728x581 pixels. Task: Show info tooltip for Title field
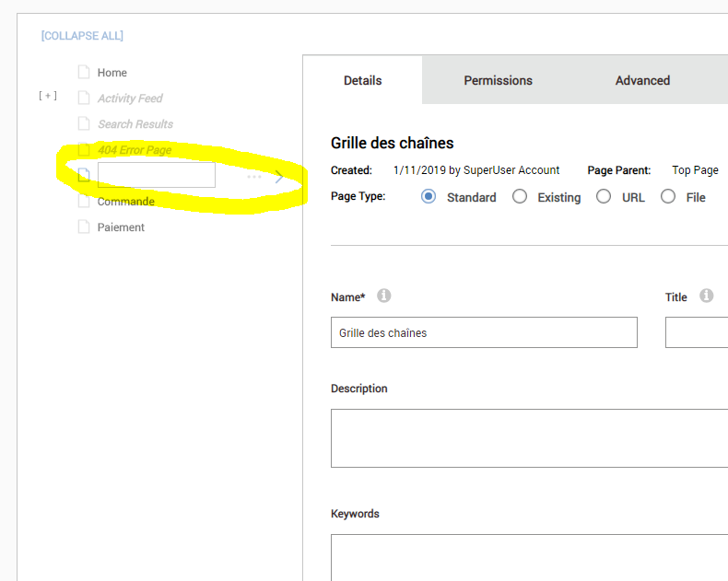706,296
